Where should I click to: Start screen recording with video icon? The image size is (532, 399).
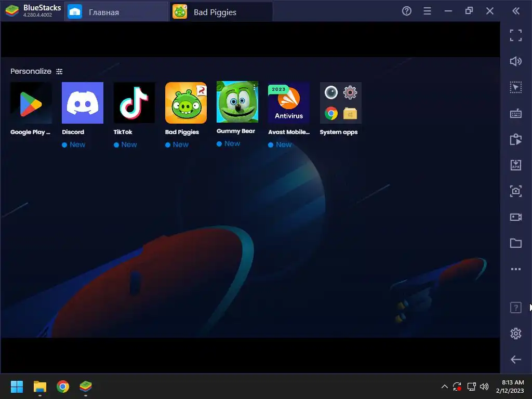pyautogui.click(x=516, y=217)
